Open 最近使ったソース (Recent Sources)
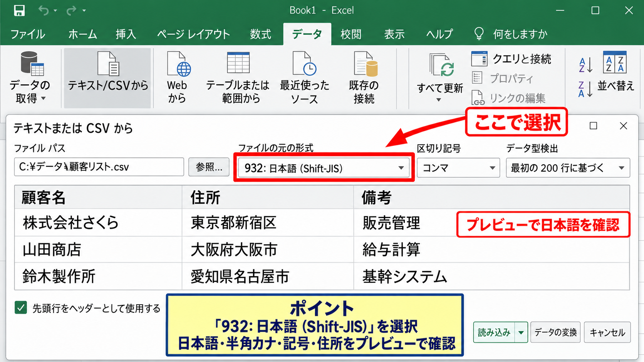Screen dimensions: 644x362 point(304,78)
